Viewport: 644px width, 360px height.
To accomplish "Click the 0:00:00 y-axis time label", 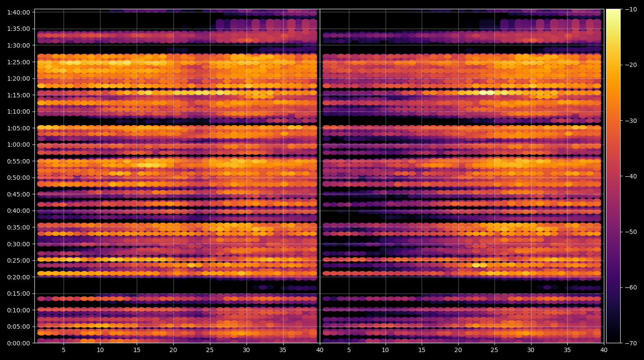I will [19, 343].
